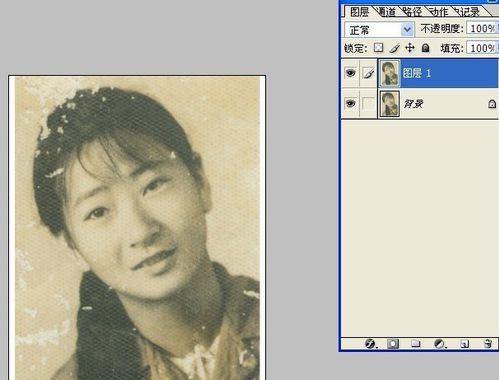Select the 图层 1 thumbnail
The image size is (499, 380).
(390, 73)
